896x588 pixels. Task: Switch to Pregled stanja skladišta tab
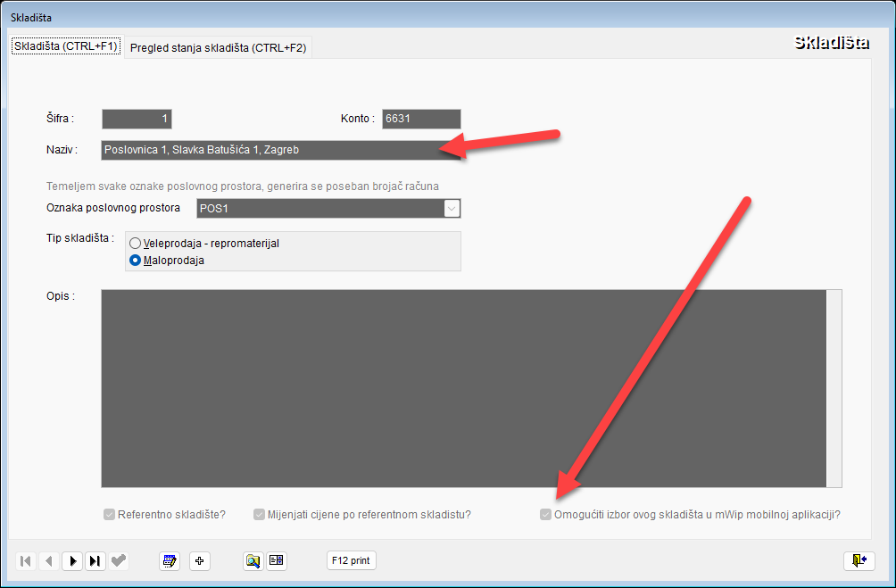[x=218, y=48]
